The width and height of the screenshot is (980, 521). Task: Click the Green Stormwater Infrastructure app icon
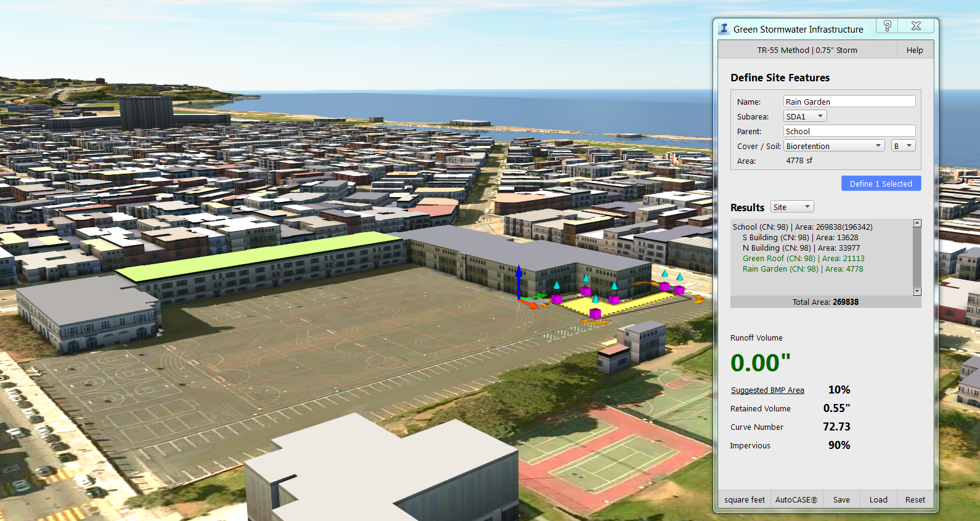(x=724, y=28)
